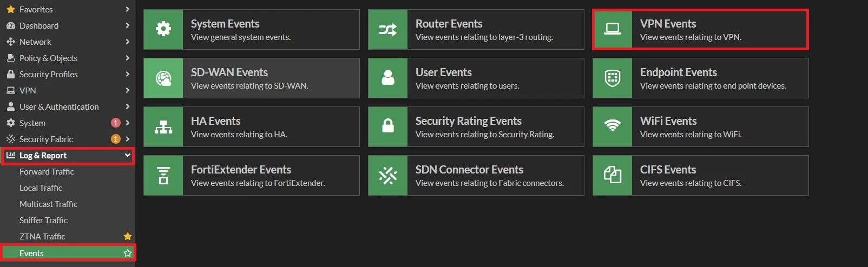The image size is (868, 267).
Task: Click the Endpoint Events shield icon
Action: [x=613, y=78]
